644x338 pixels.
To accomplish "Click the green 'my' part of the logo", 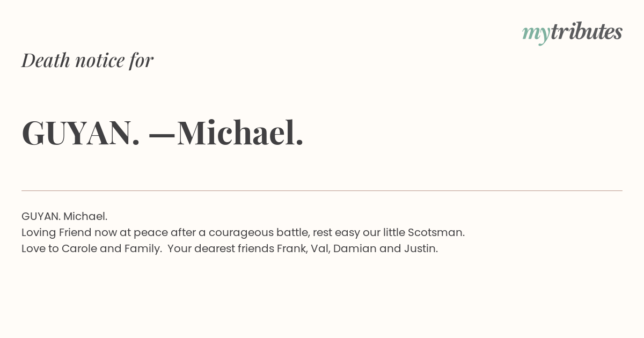I will click(x=536, y=34).
